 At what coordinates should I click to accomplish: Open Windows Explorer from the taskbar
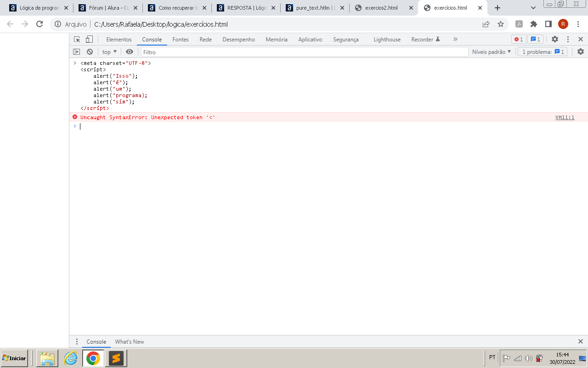(47, 358)
